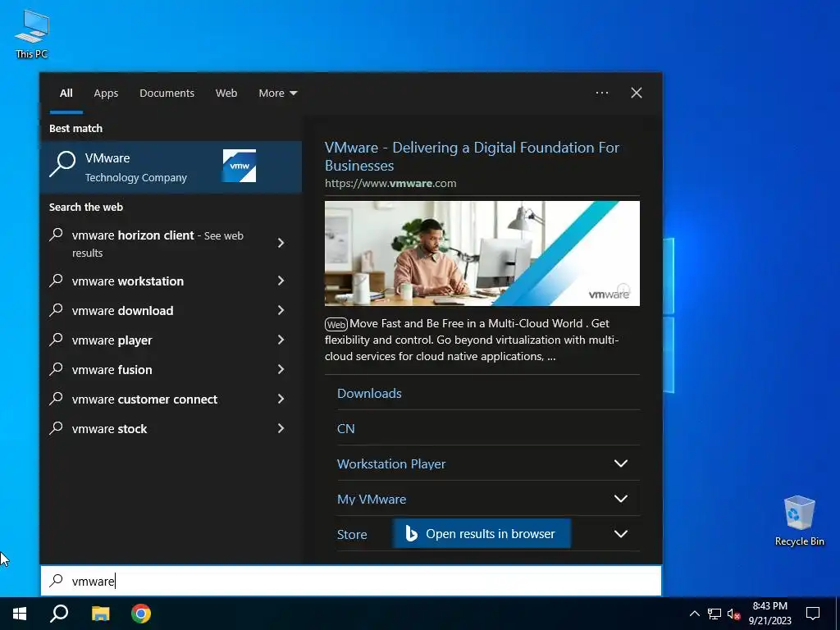Open the Recycle Bin desktop icon
Viewport: 840px width, 630px height.
799,520
